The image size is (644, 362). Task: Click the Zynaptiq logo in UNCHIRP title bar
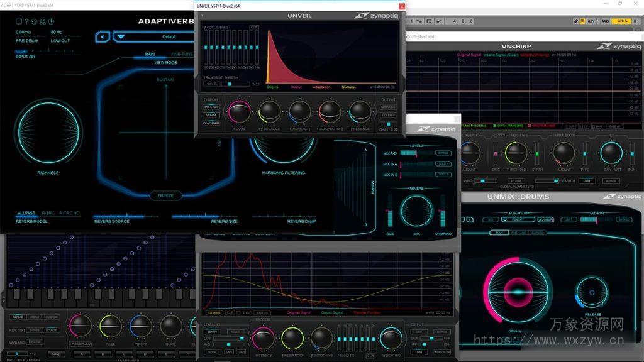coord(619,45)
